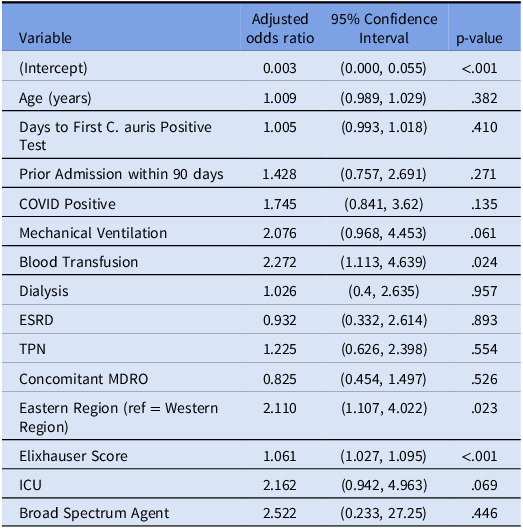Select Broad Spectrum Agent odds ratio 2.522
523x528 pixels.
pyautogui.click(x=280, y=513)
